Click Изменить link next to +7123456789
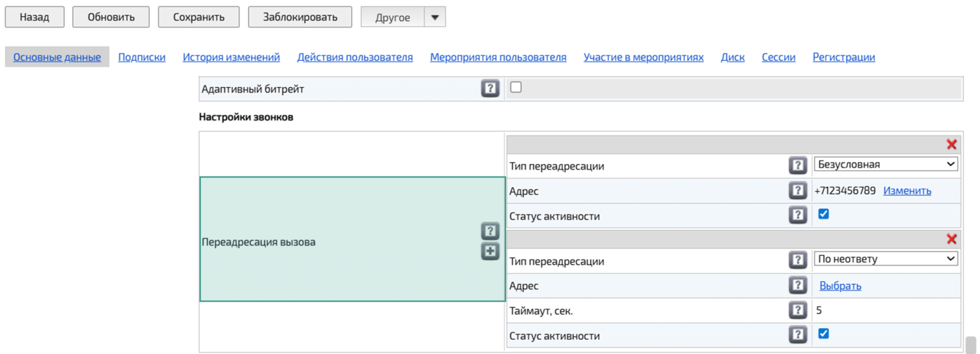Screen dimensions: 980x354 (x=907, y=191)
